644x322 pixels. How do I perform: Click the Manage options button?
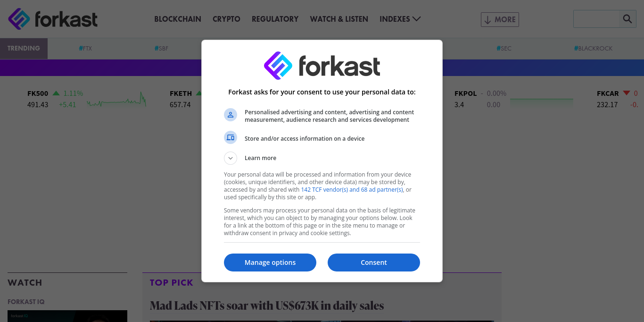tap(270, 263)
